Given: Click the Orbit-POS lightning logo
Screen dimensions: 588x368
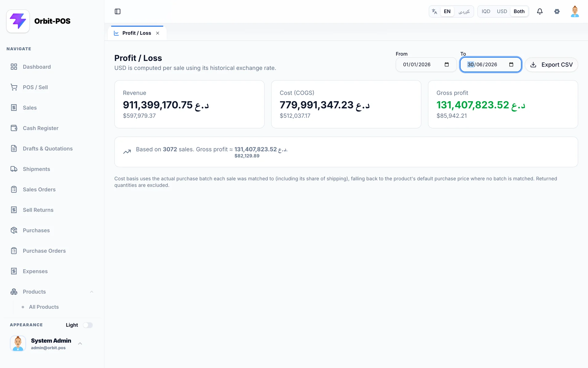Looking at the screenshot, I should pyautogui.click(x=18, y=21).
